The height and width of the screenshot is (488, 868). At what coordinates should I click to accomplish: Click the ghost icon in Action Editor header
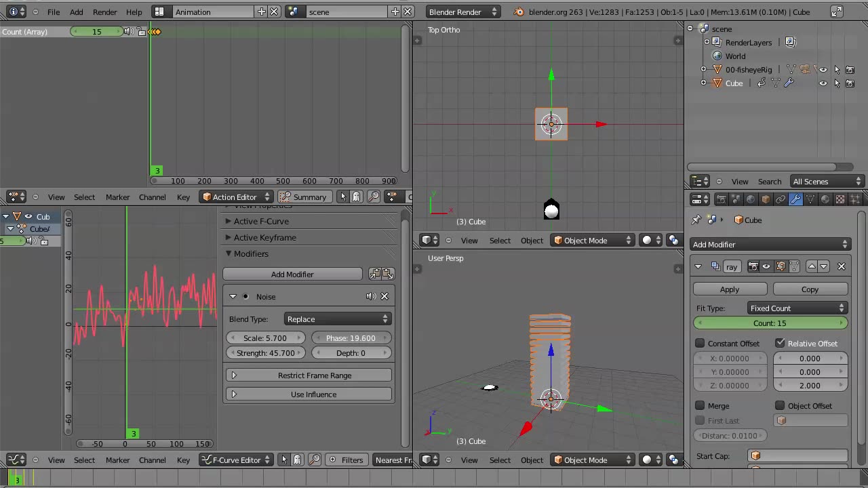click(357, 197)
